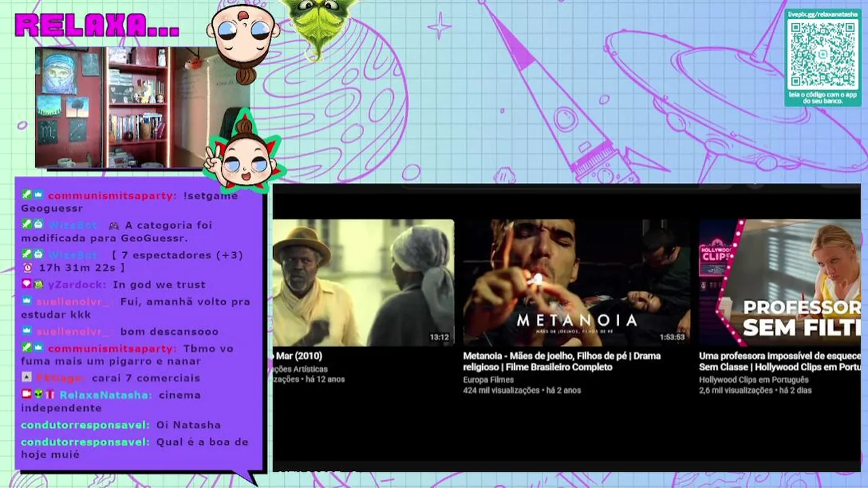Click username yZardock in chat
868x488 pixels.
click(77, 285)
